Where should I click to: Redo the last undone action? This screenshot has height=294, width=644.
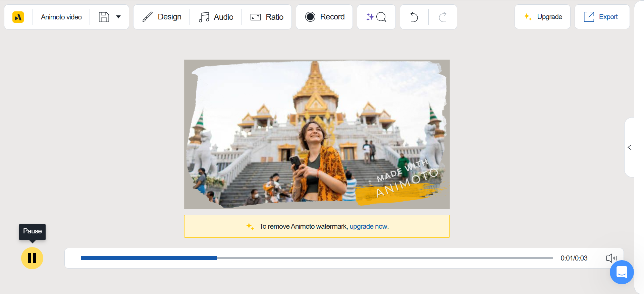tap(443, 17)
